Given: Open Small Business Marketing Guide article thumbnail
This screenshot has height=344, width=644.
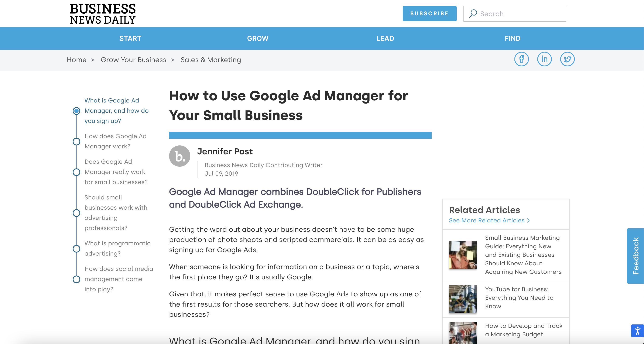Looking at the screenshot, I should [x=463, y=255].
